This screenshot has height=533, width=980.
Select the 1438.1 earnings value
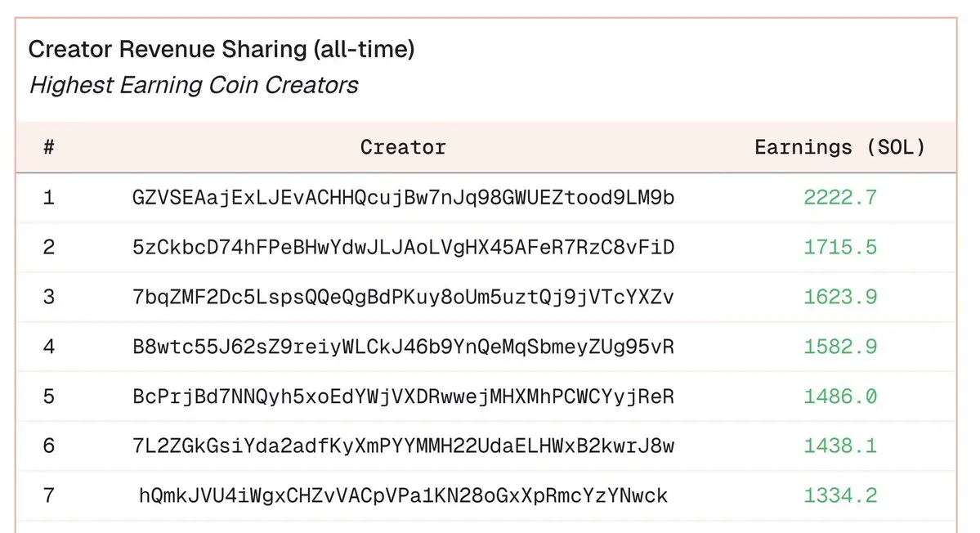click(840, 446)
